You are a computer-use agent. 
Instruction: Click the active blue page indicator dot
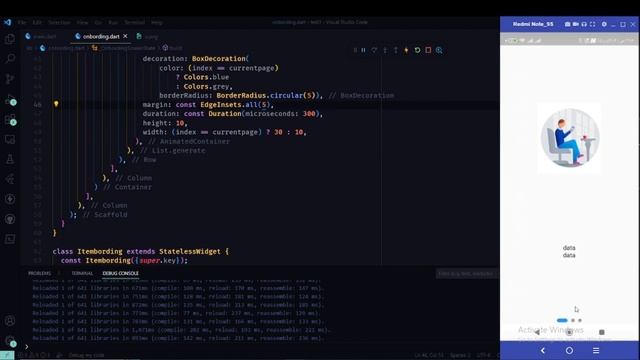click(x=562, y=320)
